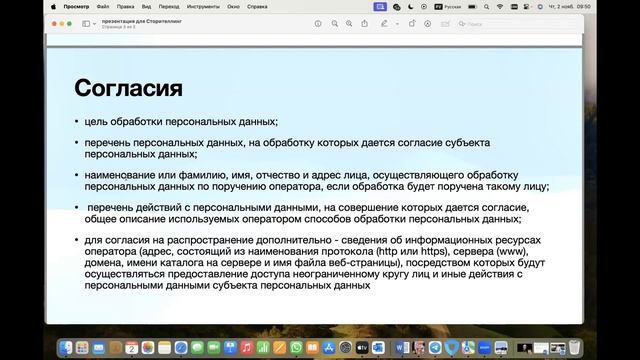Open the Share button in toolbar
This screenshot has height=360, width=640.
click(364, 23)
